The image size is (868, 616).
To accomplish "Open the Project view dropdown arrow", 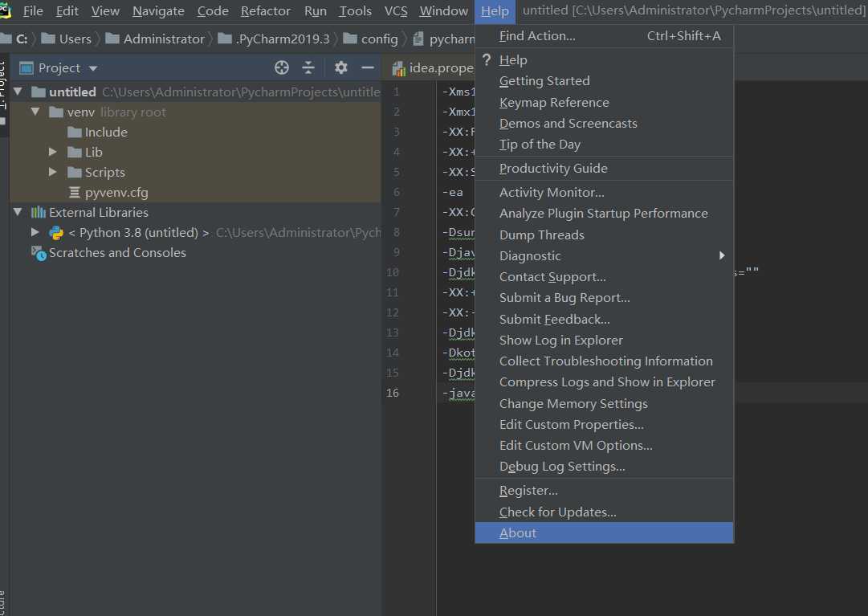I will 93,68.
